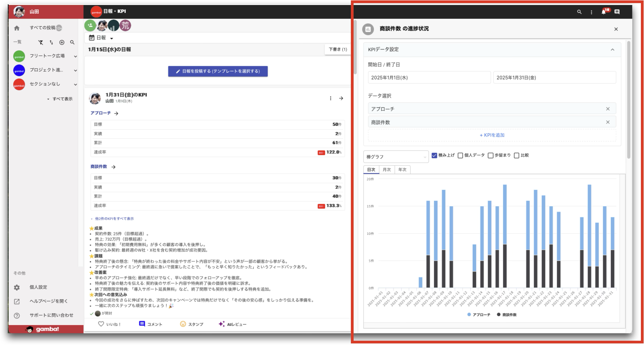
Task: Close the 商談件数の進捗状況 panel
Action: point(616,29)
